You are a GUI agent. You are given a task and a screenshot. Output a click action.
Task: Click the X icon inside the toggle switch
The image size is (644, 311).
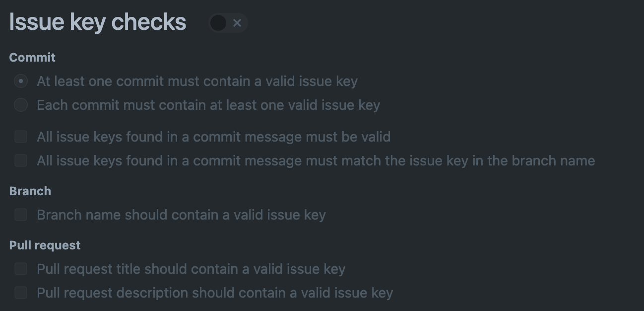tap(237, 23)
